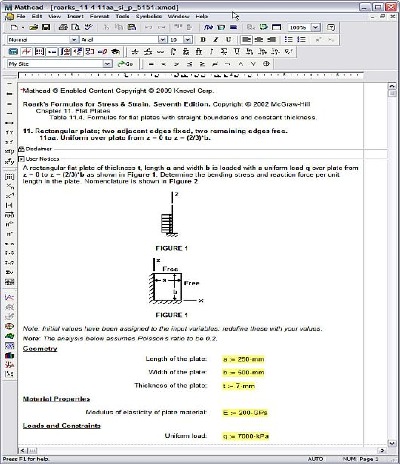Screen dimensions: 400x464
Task: Insert matrix or vector from side toolbar
Action: pyautogui.click(x=10, y=177)
